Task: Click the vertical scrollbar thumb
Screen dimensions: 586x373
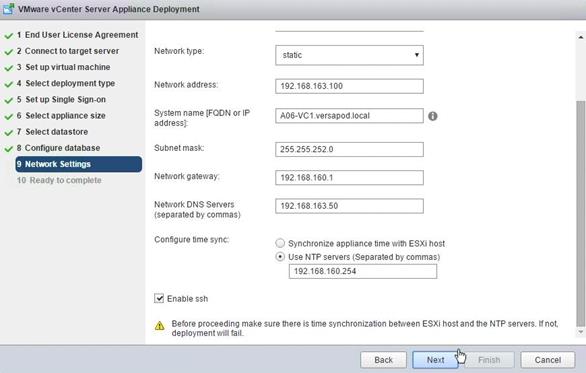Action: (x=581, y=213)
